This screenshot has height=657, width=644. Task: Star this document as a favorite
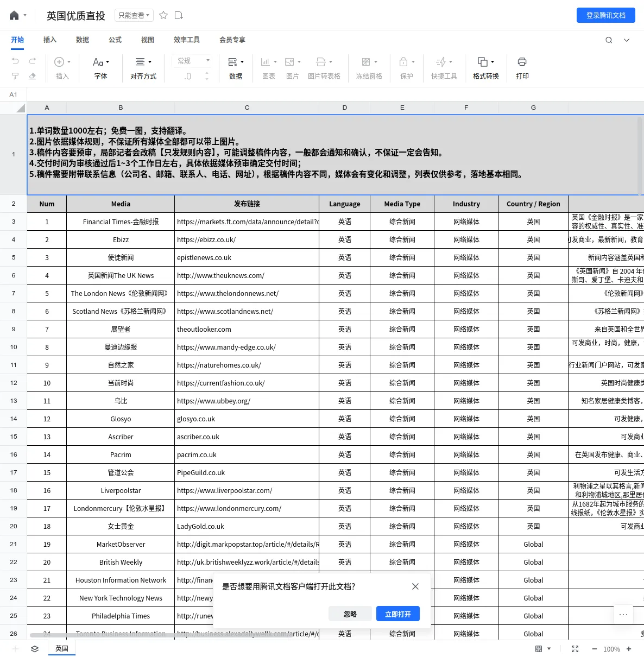point(163,15)
